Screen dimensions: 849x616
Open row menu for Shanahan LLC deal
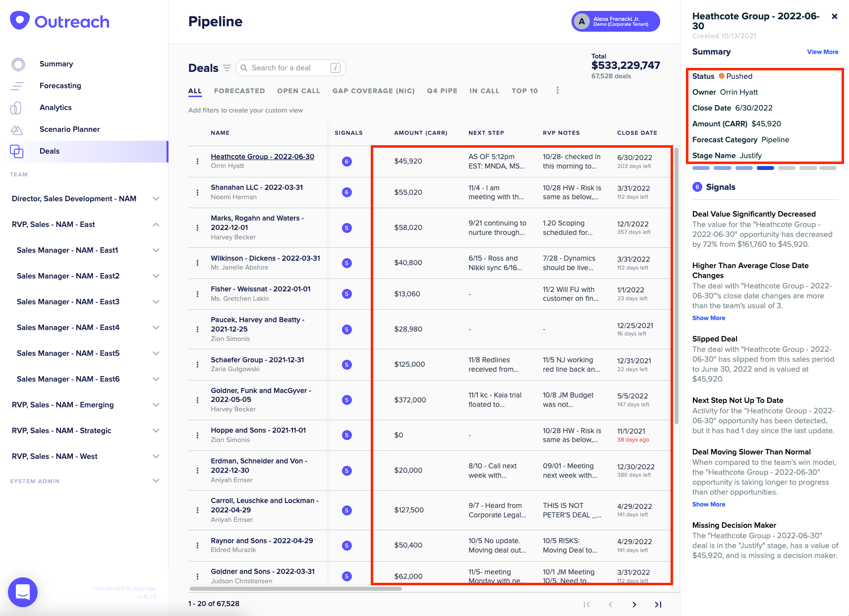[197, 192]
